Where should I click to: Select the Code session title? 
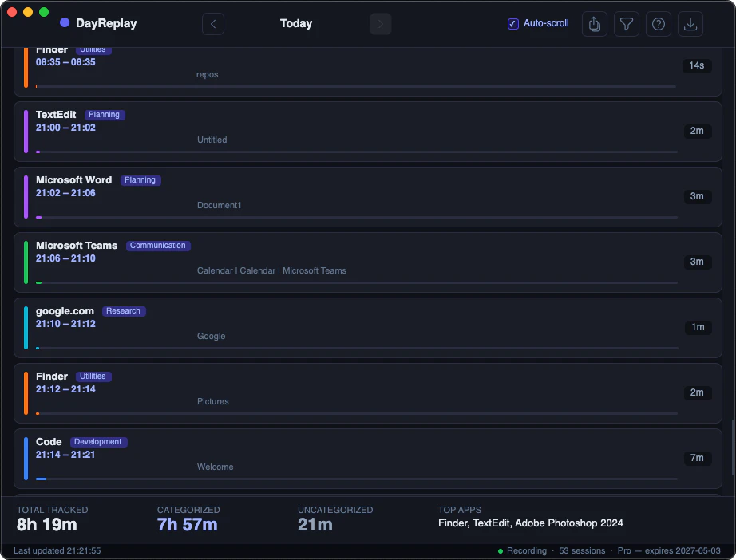(49, 442)
